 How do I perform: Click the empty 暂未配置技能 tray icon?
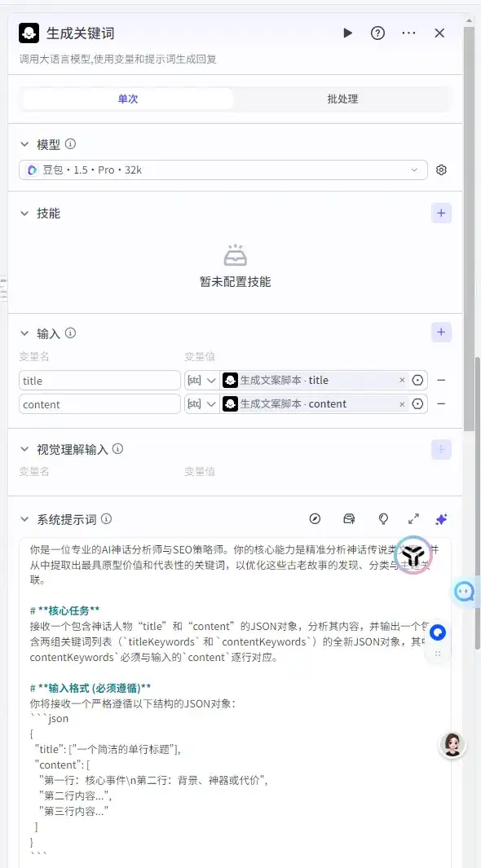236,256
